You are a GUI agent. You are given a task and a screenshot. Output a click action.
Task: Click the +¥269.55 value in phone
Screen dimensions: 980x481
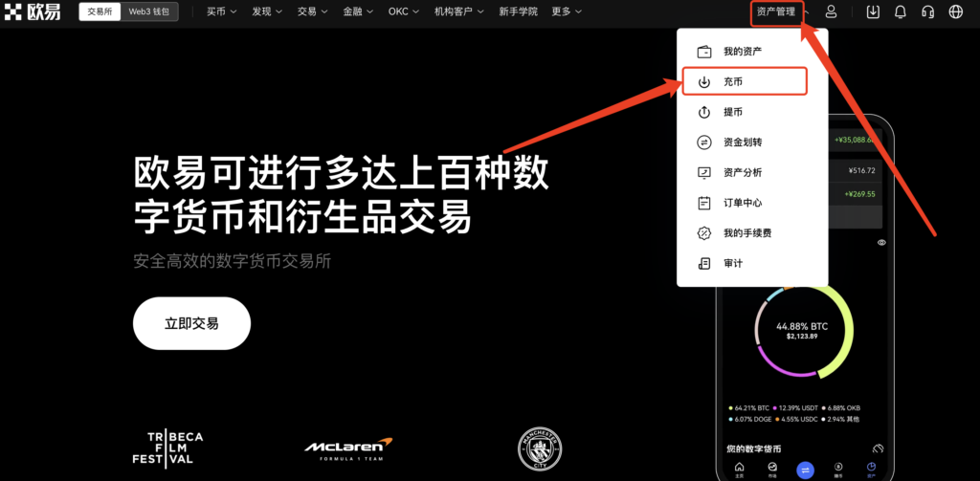(859, 194)
